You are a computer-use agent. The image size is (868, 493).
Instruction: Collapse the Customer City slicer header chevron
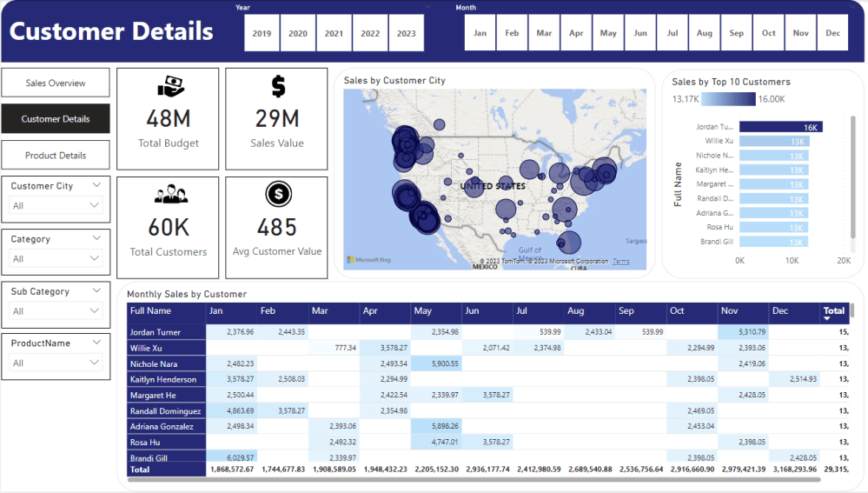96,185
